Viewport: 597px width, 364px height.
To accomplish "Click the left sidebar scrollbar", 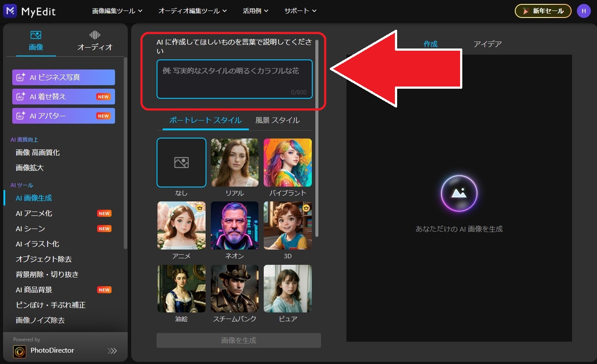I will (x=125, y=153).
